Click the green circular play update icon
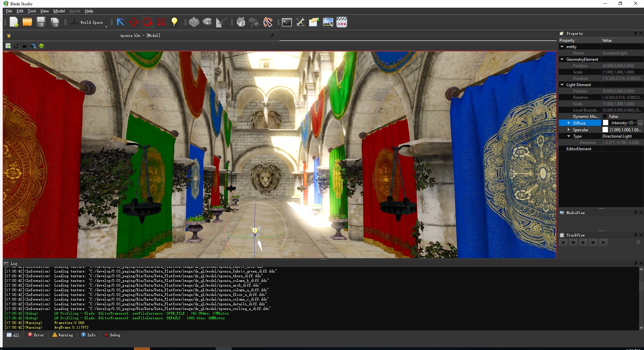 point(41,46)
